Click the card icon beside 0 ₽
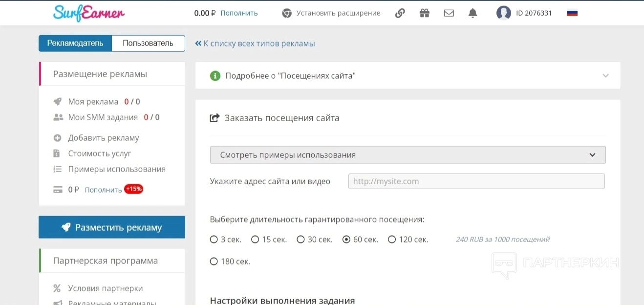This screenshot has height=305, width=644. 58,190
